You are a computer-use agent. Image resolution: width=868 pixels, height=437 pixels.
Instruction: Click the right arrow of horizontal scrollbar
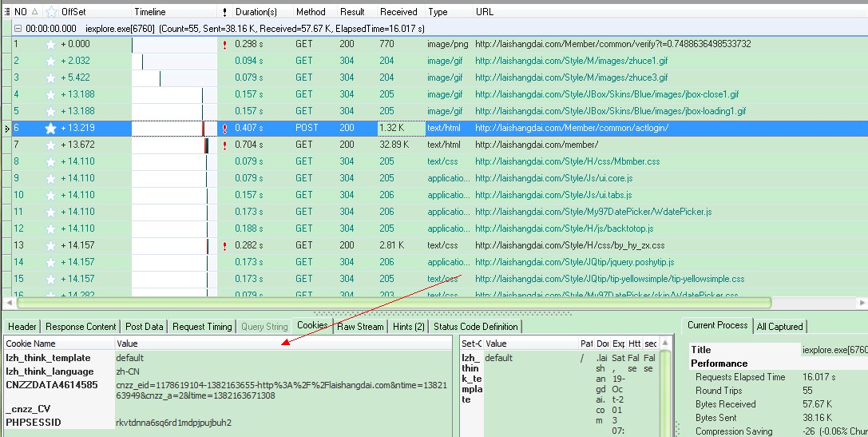(x=862, y=303)
